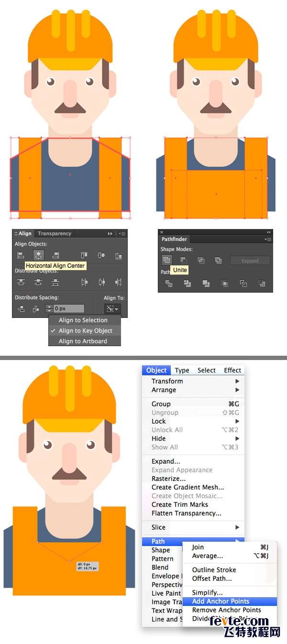Screen dimensions: 287x644
Task: Choose Create Trim Marks item
Action: tap(193, 504)
